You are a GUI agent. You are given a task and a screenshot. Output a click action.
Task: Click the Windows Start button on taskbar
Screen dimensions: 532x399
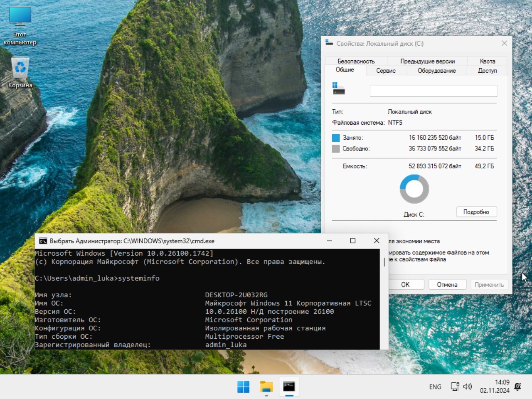(x=243, y=387)
